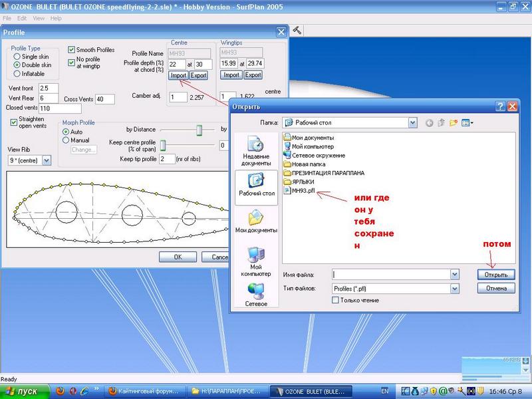Open the ПРЕЗИНТАЦИЯ ПАРАПЛАНА folder
This screenshot has height=399, width=532.
[319, 173]
